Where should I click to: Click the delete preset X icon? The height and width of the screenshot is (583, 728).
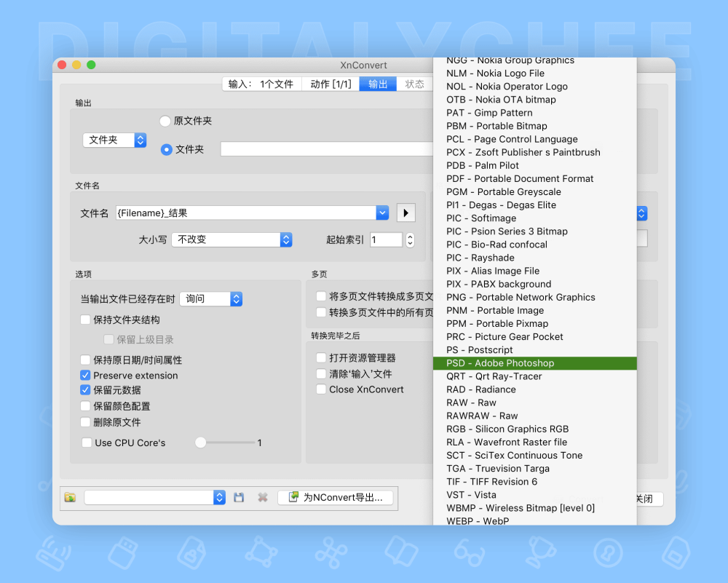click(x=263, y=498)
